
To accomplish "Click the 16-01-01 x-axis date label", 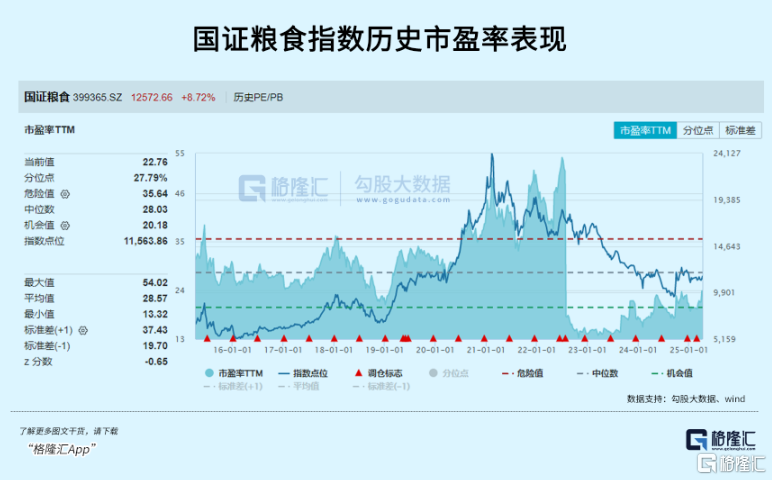I will point(232,350).
